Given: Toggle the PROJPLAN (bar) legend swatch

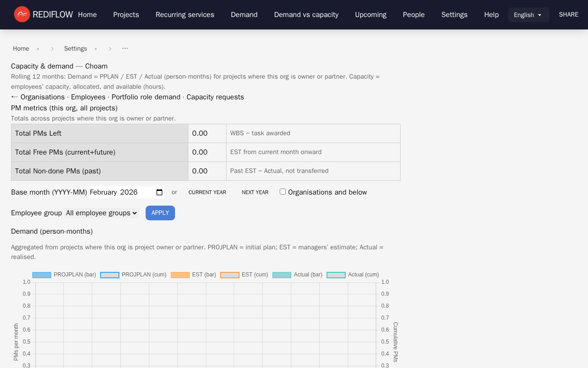Looking at the screenshot, I should (42, 275).
